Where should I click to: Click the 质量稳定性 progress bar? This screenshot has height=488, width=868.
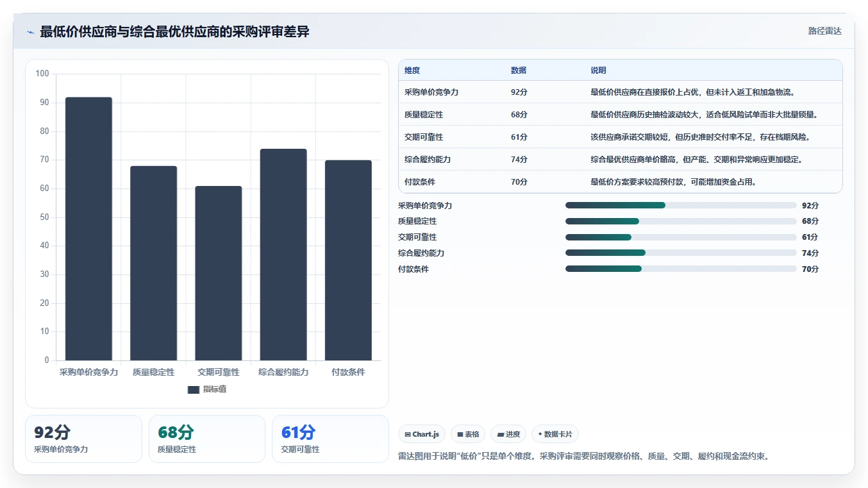pos(681,221)
